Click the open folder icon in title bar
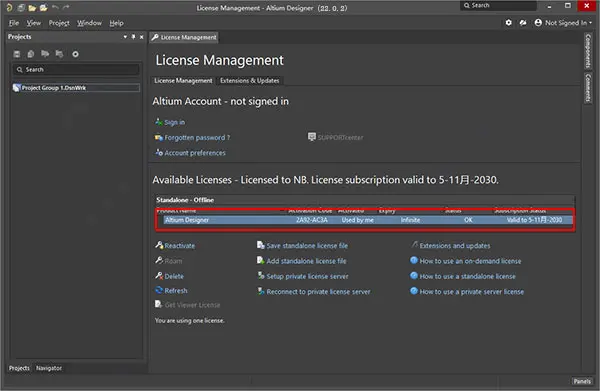Image resolution: width=600 pixels, height=391 pixels. 32,8
